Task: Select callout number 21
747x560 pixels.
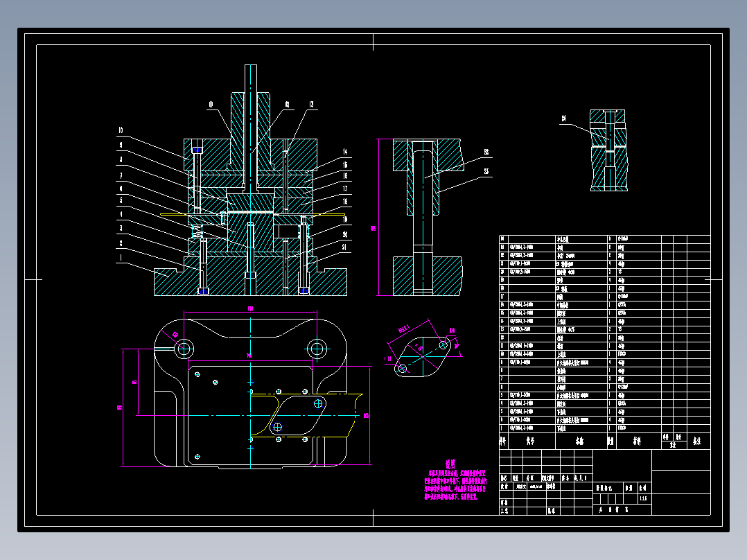Action: coord(345,247)
